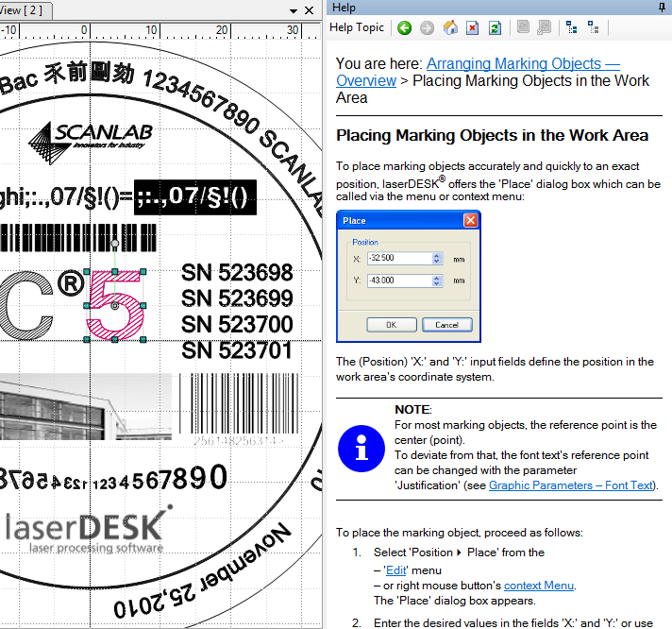Collapse the help tree with the minus icon
672x629 pixels.
point(571,27)
